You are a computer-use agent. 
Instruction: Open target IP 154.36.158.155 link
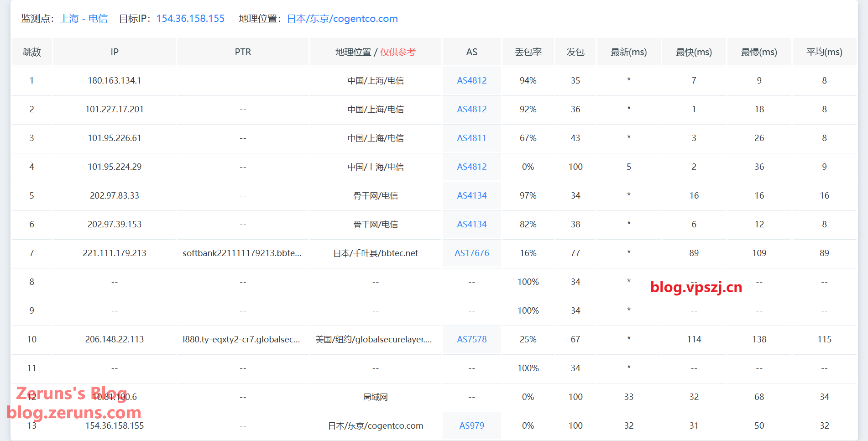click(190, 19)
